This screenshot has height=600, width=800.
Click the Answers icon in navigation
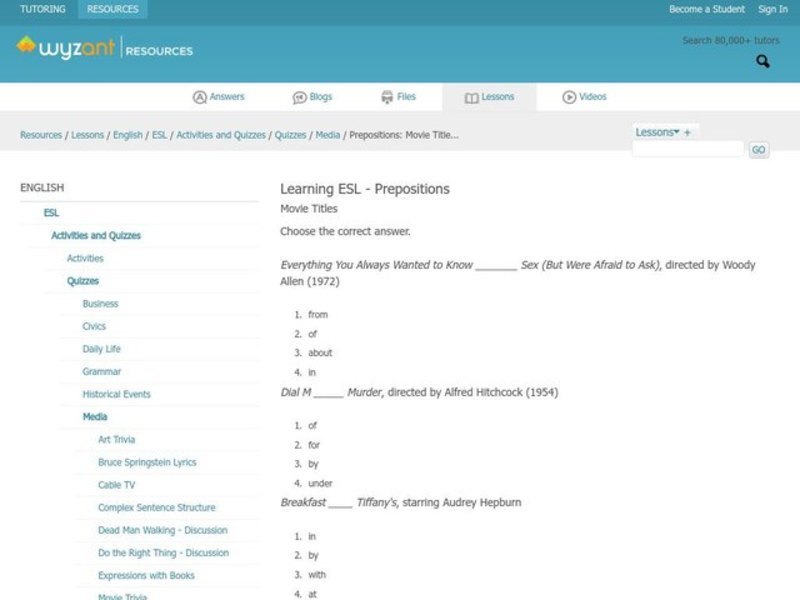point(199,97)
